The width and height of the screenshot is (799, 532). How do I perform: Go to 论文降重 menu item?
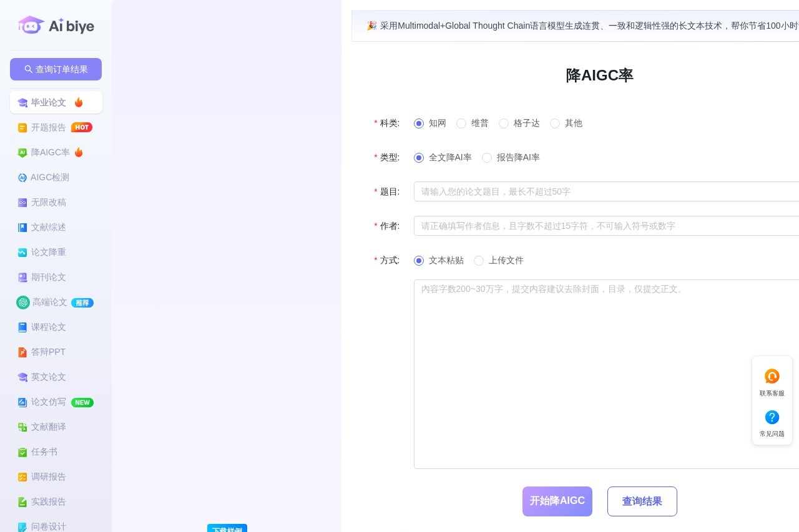tap(49, 253)
